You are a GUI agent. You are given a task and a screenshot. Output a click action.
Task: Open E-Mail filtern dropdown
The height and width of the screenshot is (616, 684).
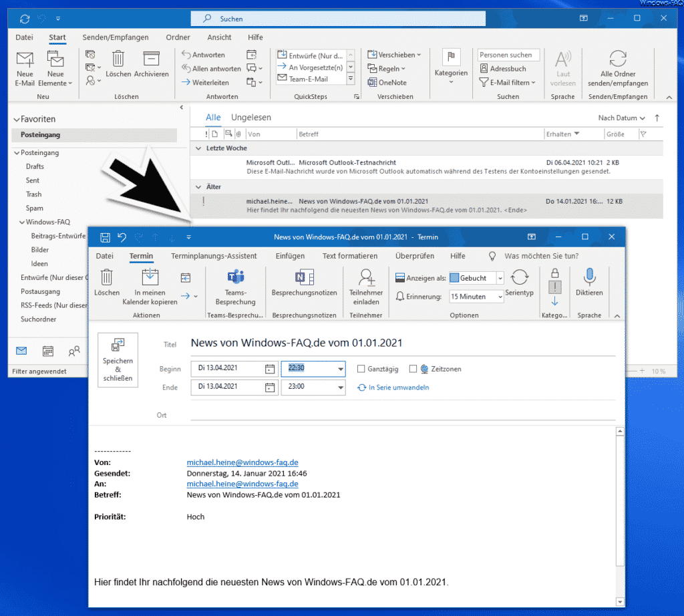click(x=507, y=82)
